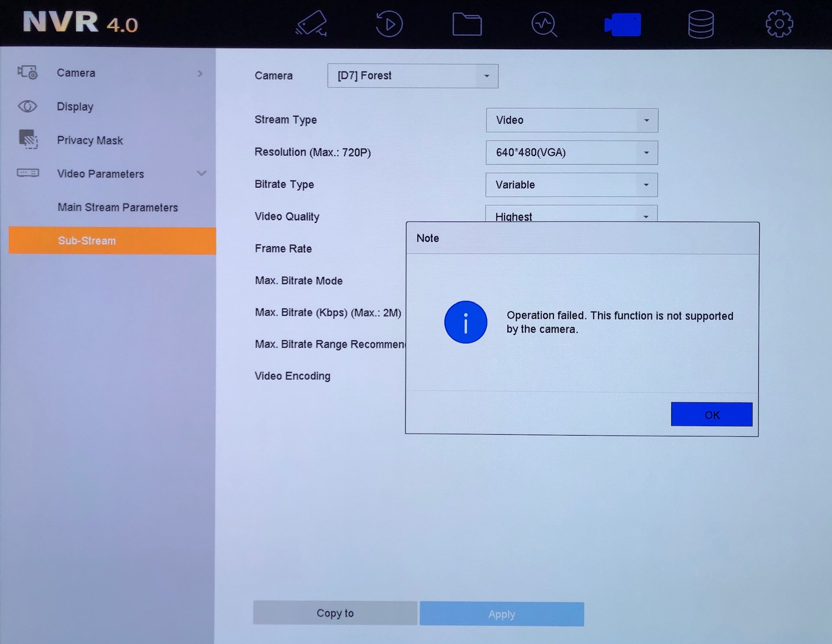Collapse the Video Parameters menu chevron
Viewport: 832px width, 644px height.
[x=201, y=173]
